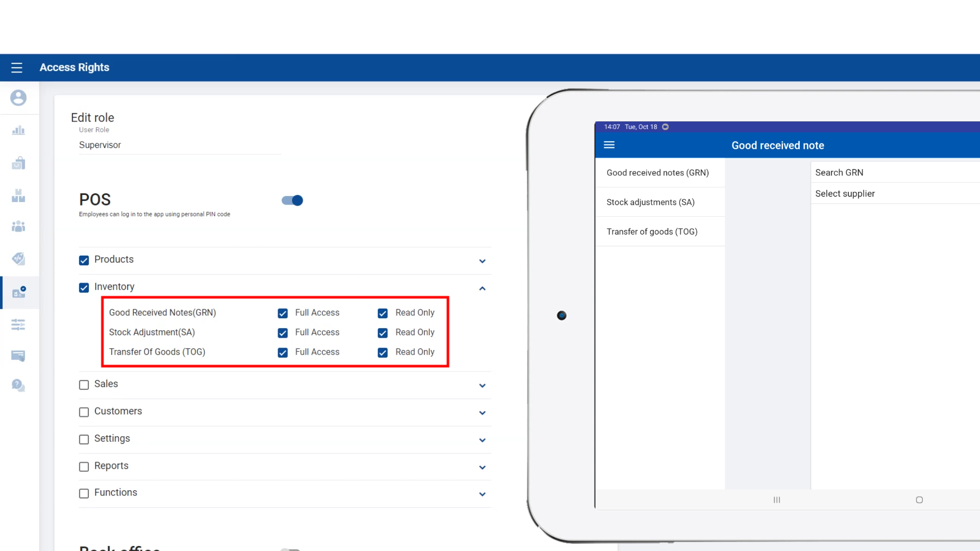The height and width of the screenshot is (551, 980).
Task: Uncheck Read Only for Stock Adjustment
Action: click(383, 333)
